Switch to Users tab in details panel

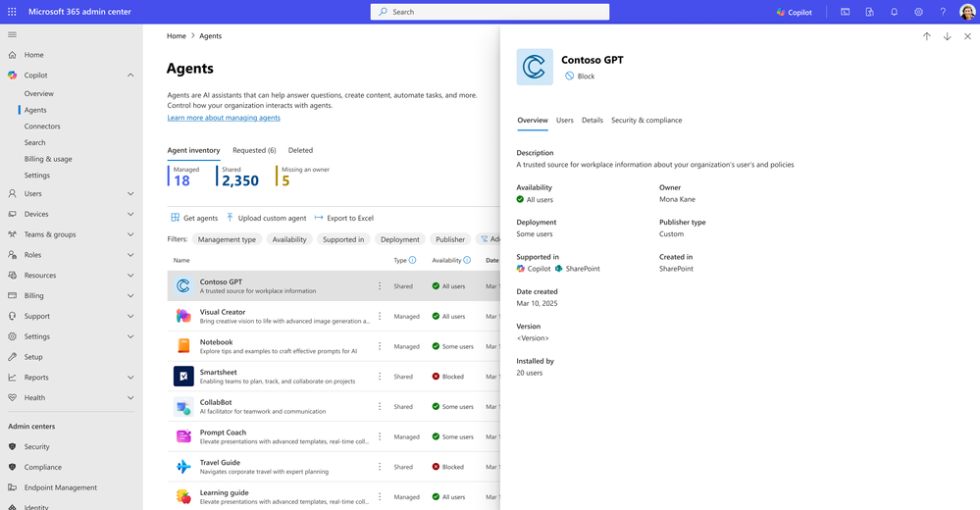[x=564, y=121]
